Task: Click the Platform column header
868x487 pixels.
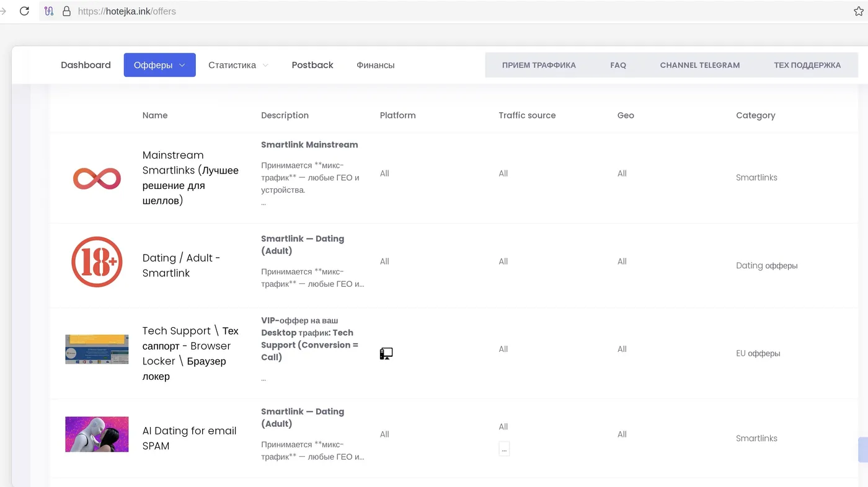Action: point(397,115)
